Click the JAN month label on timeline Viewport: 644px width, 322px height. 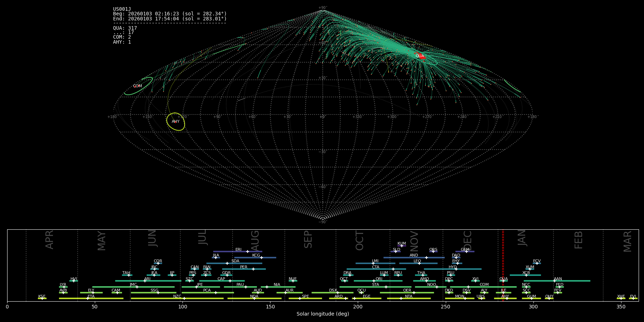coord(522,238)
